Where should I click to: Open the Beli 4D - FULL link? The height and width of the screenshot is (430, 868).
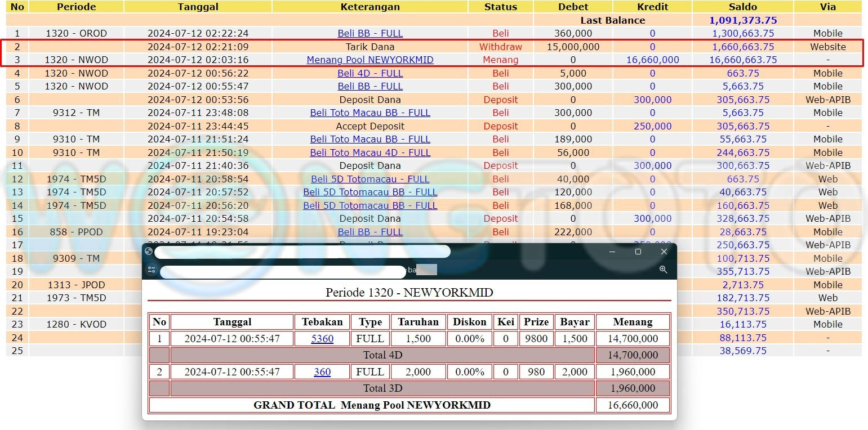click(x=370, y=73)
